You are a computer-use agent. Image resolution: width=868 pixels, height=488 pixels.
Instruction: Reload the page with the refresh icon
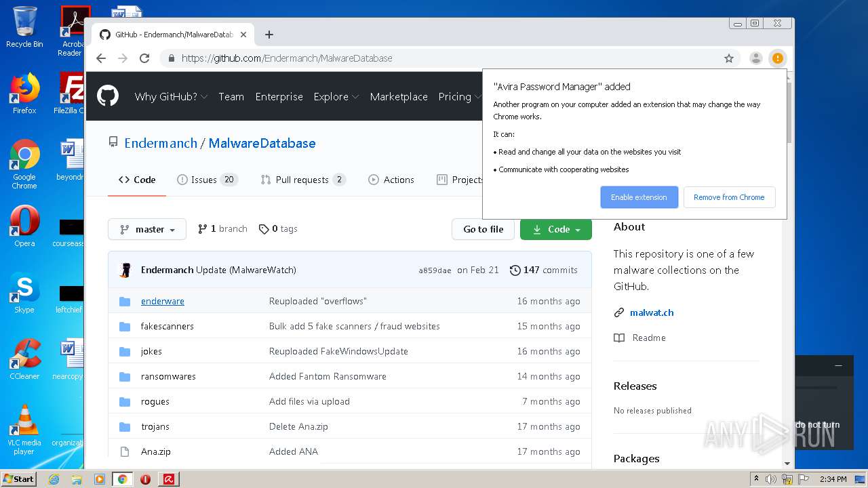pos(144,58)
